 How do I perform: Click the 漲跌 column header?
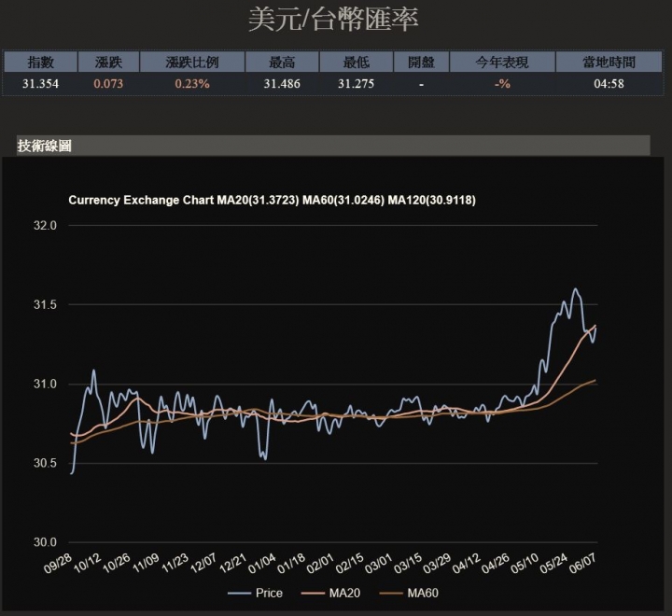point(108,63)
